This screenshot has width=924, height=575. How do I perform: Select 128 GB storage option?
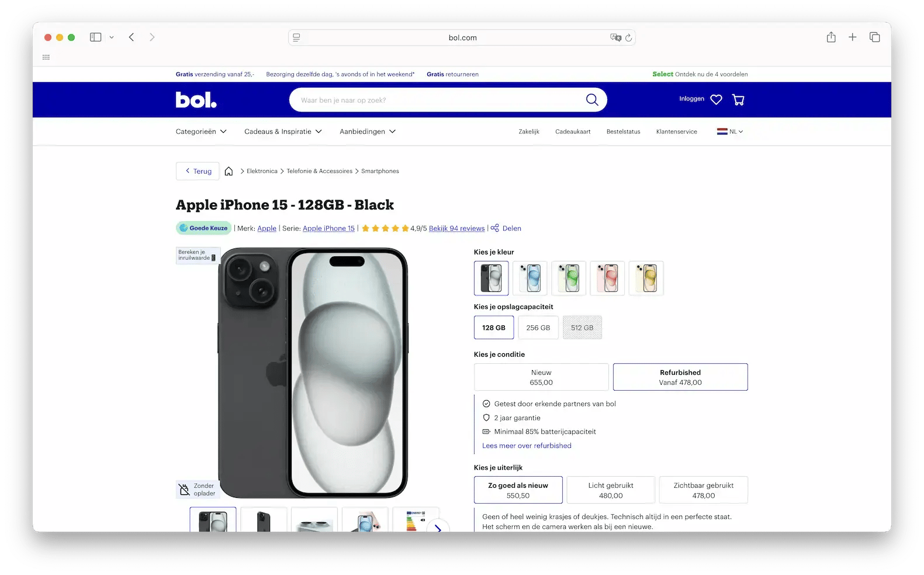coord(494,328)
